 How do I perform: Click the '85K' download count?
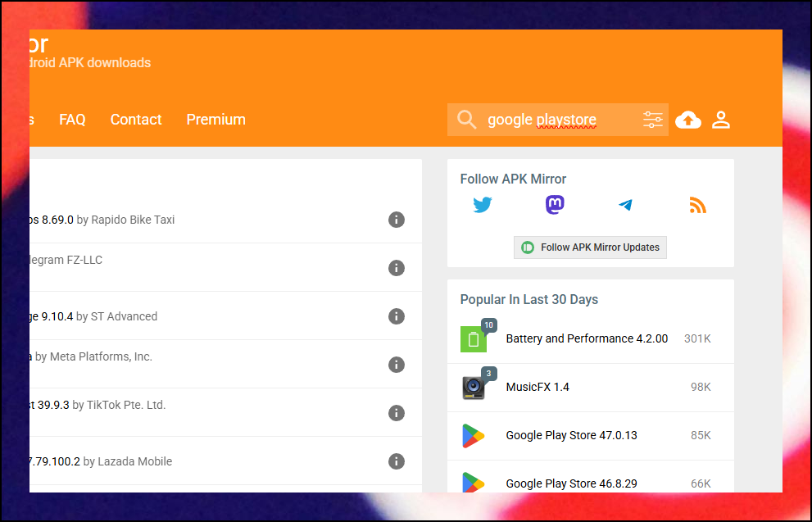(701, 435)
